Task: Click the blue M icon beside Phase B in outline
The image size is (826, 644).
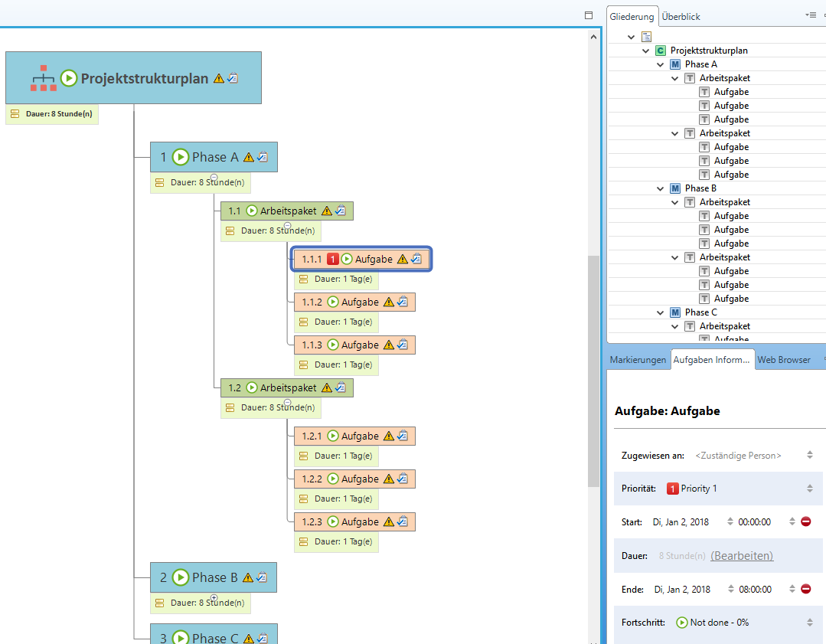Action: (x=674, y=188)
